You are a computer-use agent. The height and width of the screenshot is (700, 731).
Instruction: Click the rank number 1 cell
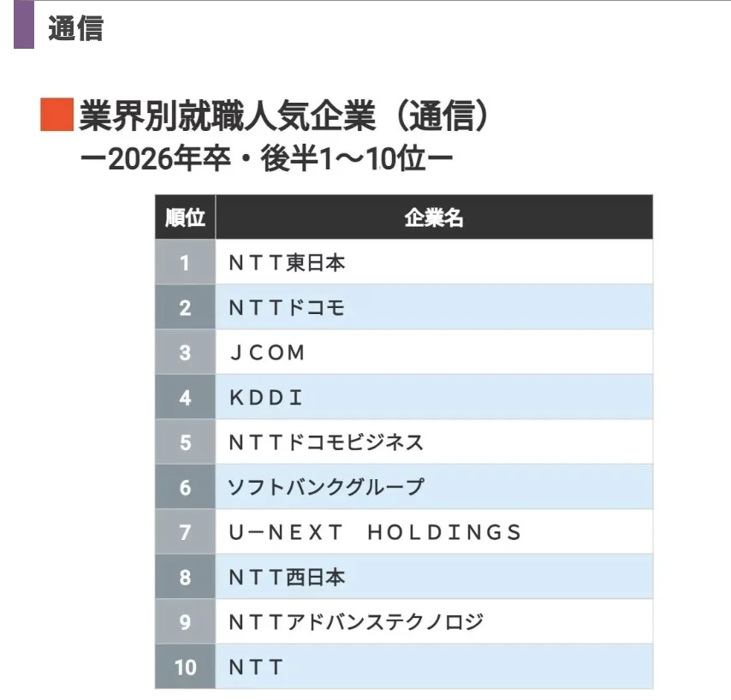[x=185, y=263]
